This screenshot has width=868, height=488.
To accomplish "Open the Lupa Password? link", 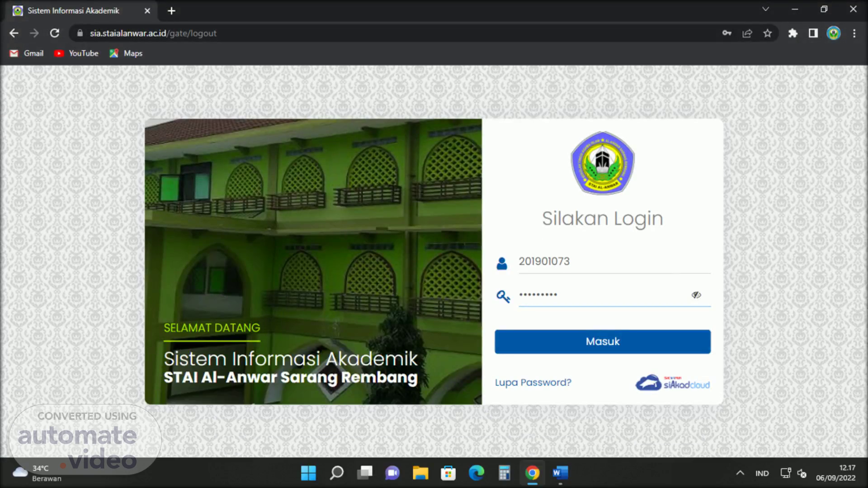I will [533, 382].
